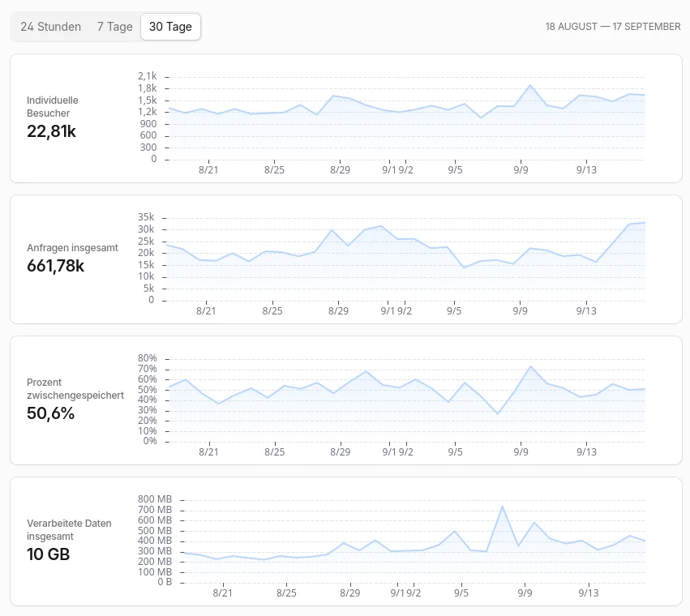
Task: Click the 18 AUGUST — 17 SEPTEMBER date range
Action: (x=612, y=27)
